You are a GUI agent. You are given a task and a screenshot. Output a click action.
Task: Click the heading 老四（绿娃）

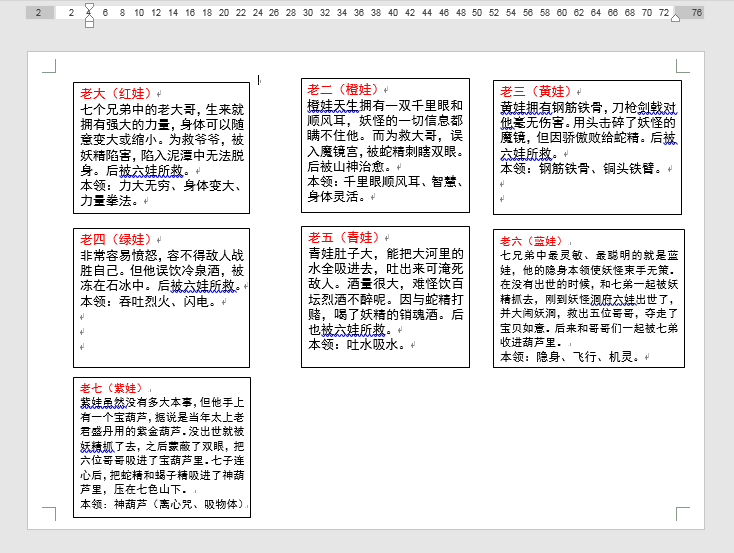coord(116,240)
